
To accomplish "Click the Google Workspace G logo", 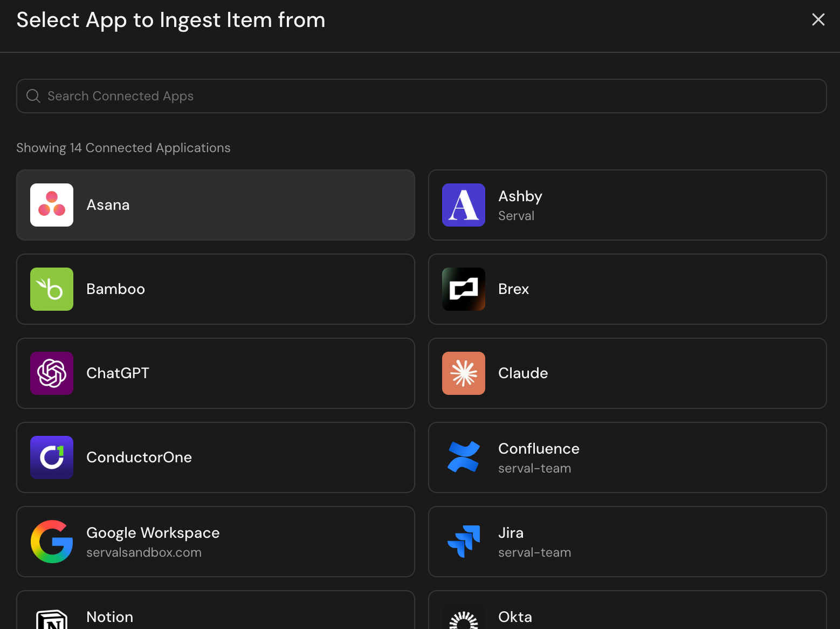I will 52,542.
